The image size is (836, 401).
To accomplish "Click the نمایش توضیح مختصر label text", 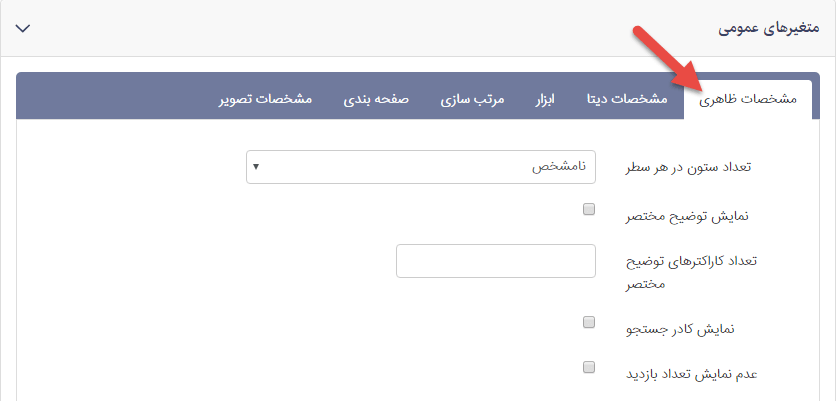I will [x=687, y=217].
